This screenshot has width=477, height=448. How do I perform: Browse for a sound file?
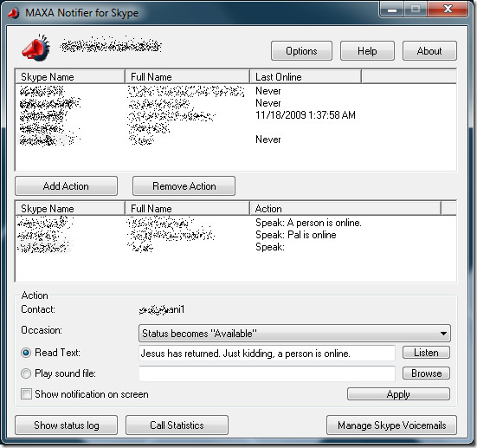point(426,373)
